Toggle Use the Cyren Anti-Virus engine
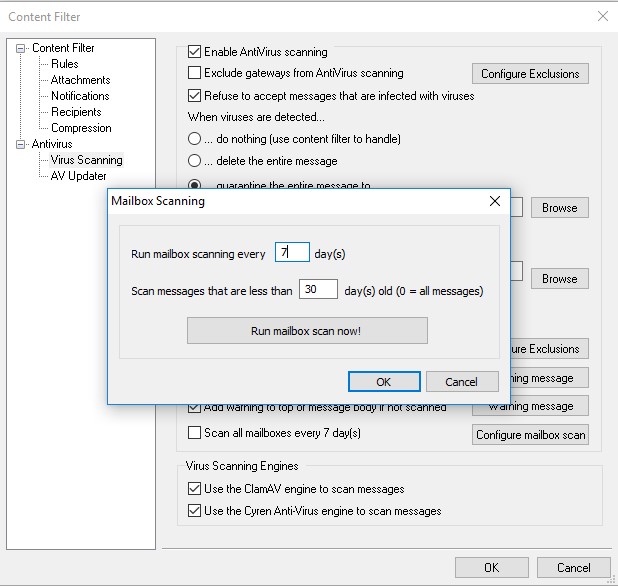The image size is (618, 586). click(x=194, y=511)
